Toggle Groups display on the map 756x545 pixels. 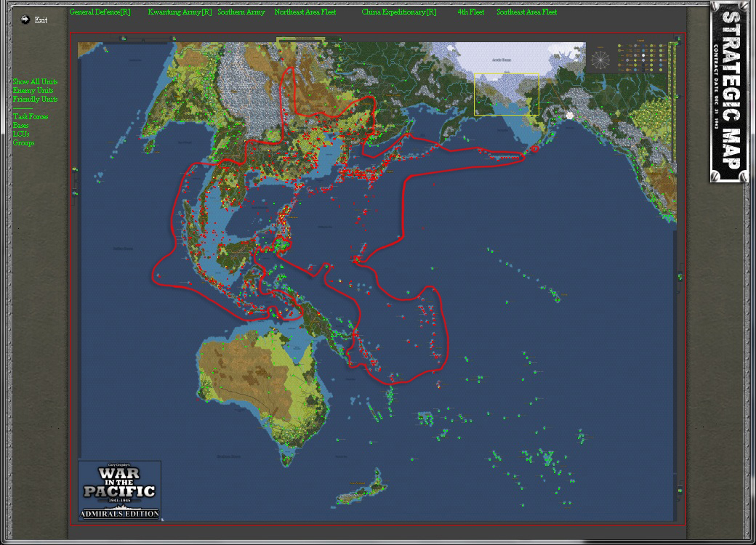click(x=23, y=142)
